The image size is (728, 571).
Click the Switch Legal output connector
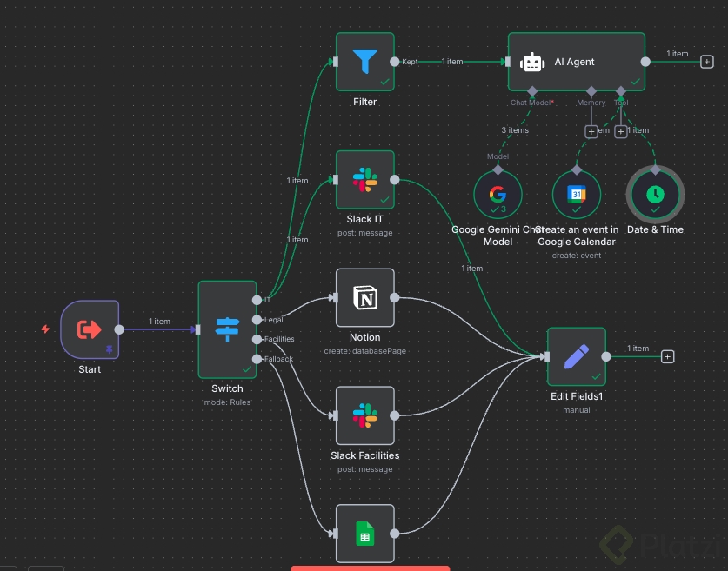257,320
